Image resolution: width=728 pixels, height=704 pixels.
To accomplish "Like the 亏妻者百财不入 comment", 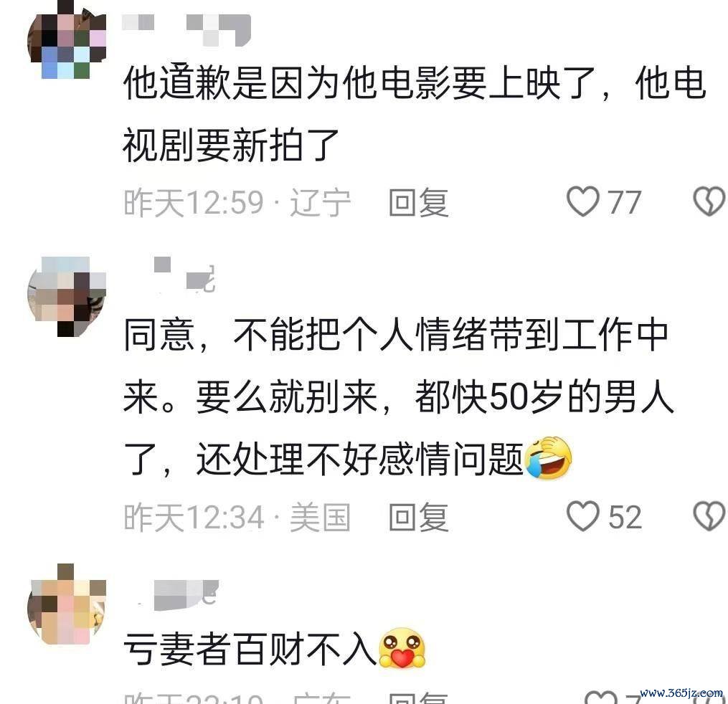I will click(x=600, y=698).
